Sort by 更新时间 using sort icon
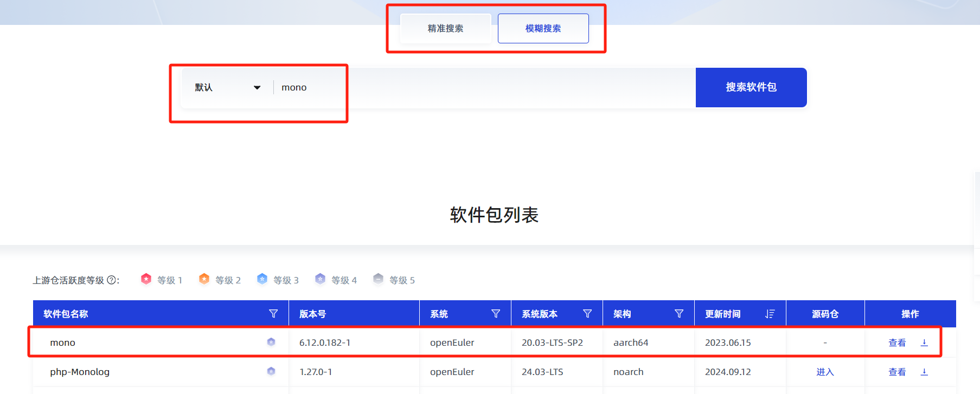The height and width of the screenshot is (394, 980). [770, 314]
